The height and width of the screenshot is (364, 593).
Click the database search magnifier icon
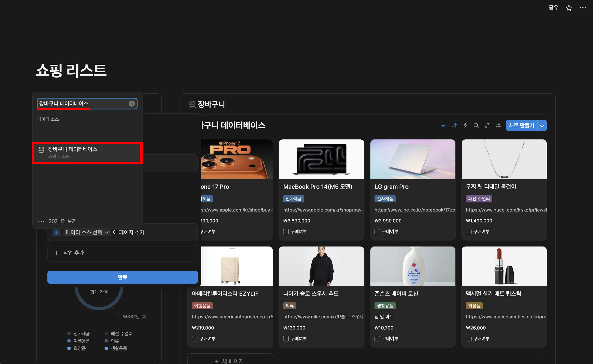pyautogui.click(x=476, y=125)
